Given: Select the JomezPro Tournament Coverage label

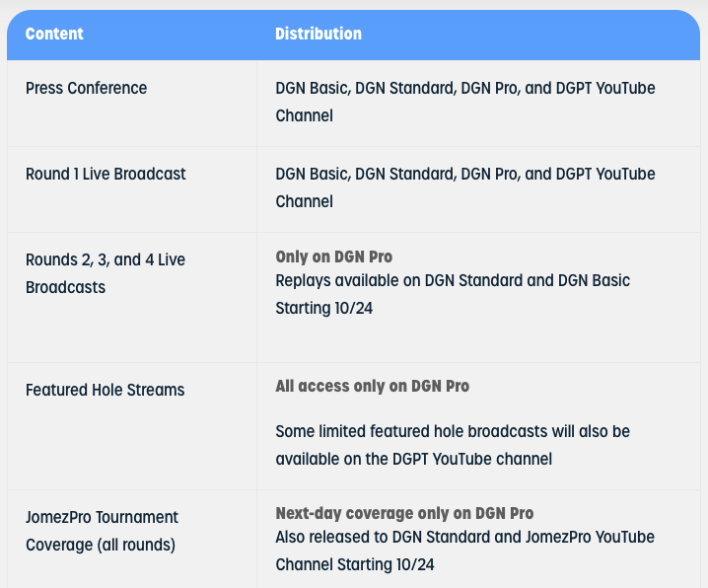Looking at the screenshot, I should (x=102, y=530).
